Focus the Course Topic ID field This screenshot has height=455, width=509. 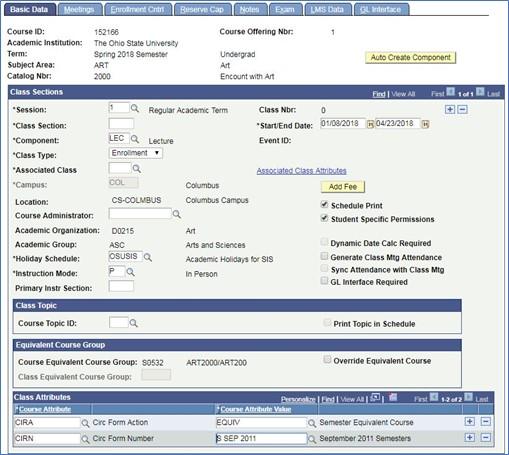119,322
